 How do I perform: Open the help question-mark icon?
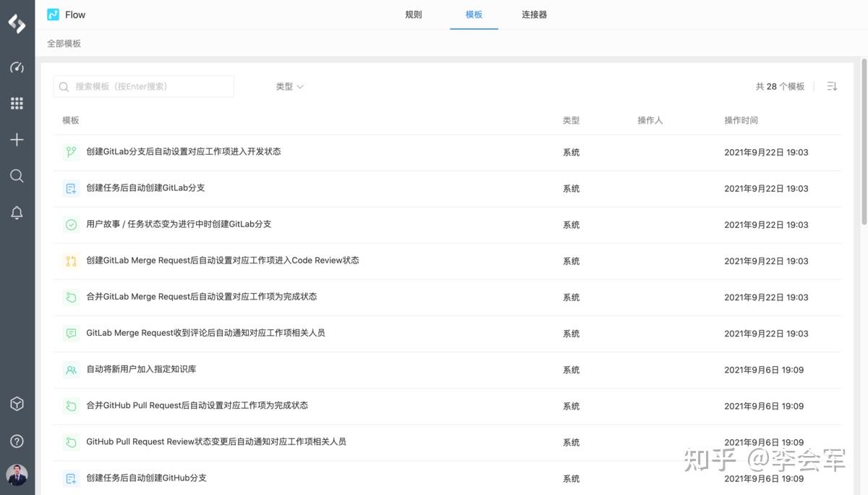coord(17,440)
